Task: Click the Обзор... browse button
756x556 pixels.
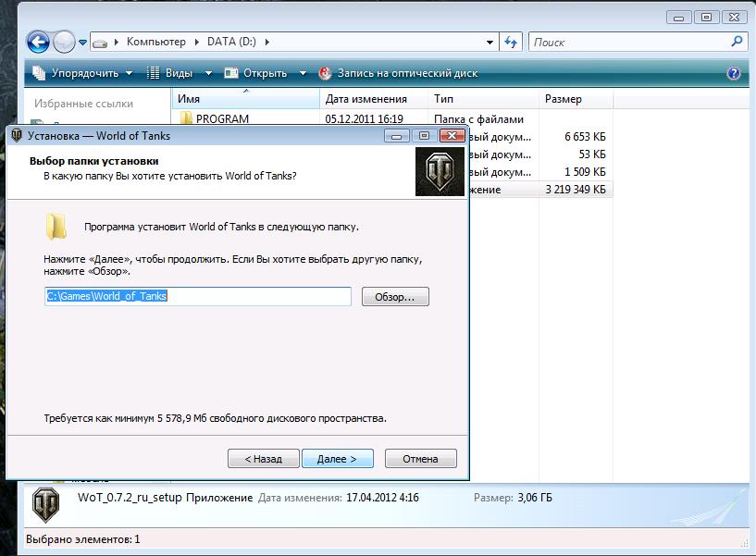Action: (395, 297)
